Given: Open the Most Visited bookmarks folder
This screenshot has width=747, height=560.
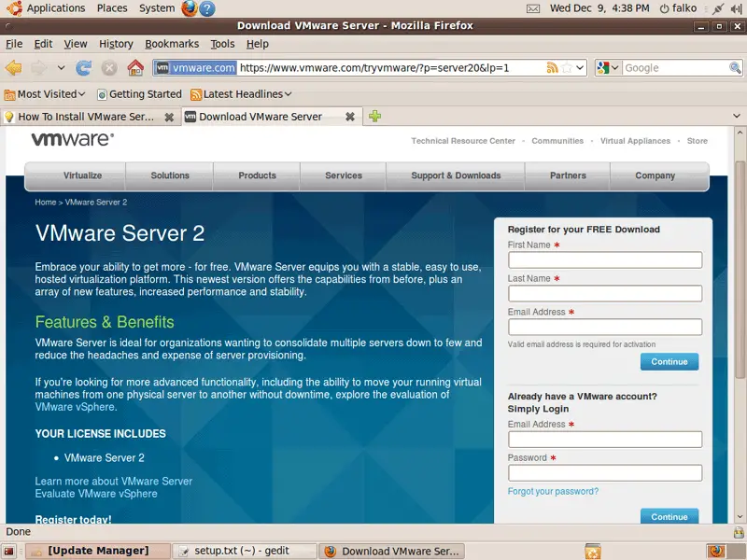Looking at the screenshot, I should coord(45,94).
